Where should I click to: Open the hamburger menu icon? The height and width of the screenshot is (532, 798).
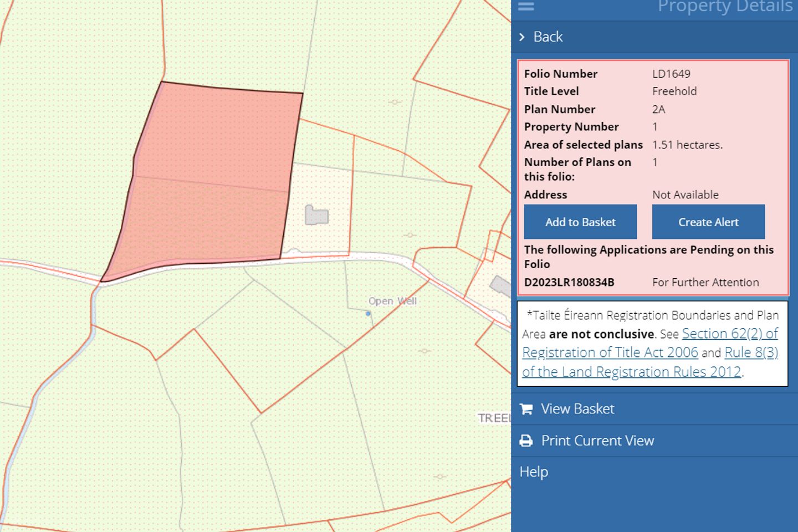pos(525,6)
